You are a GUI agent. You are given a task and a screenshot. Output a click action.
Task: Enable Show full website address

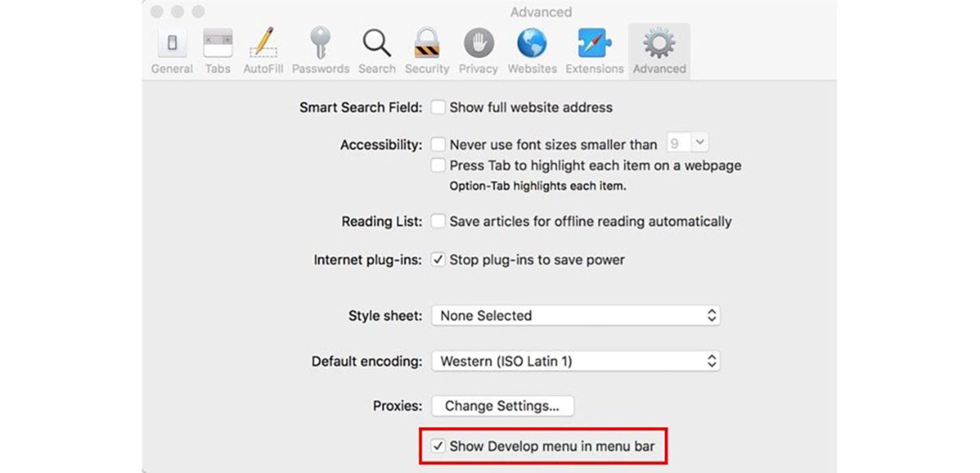pyautogui.click(x=438, y=107)
